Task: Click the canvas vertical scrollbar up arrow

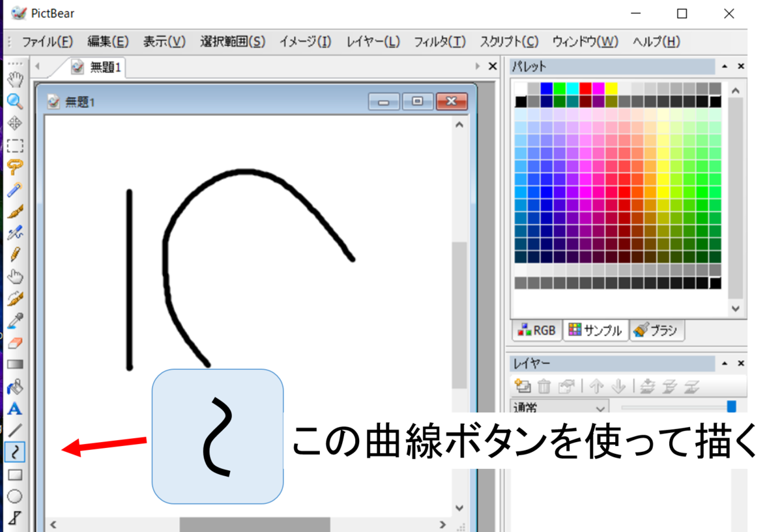Action: pyautogui.click(x=459, y=124)
